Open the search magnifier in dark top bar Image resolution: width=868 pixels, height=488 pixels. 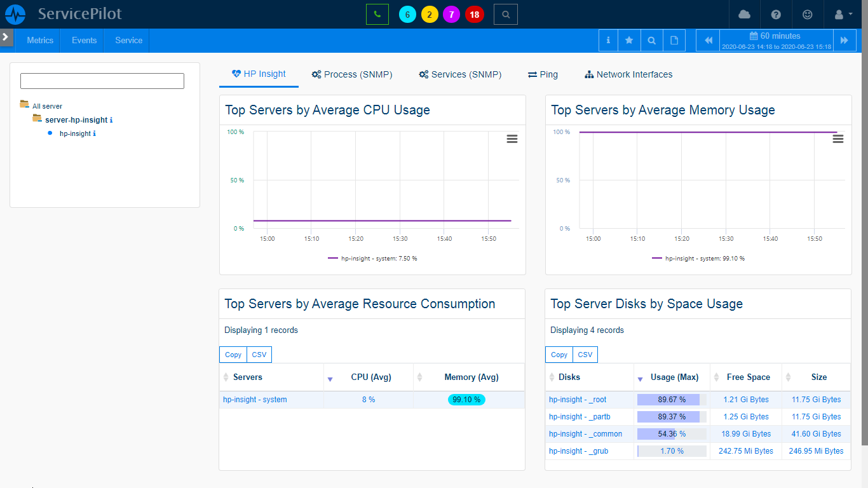[x=505, y=14]
